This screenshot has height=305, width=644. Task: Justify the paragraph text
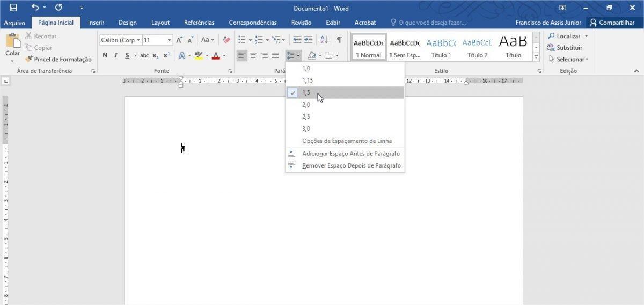point(275,55)
